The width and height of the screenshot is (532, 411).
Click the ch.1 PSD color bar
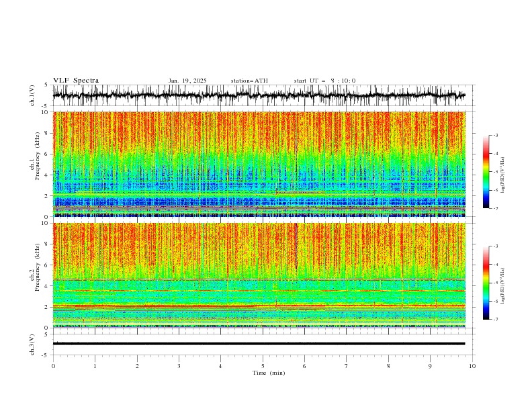486,172
